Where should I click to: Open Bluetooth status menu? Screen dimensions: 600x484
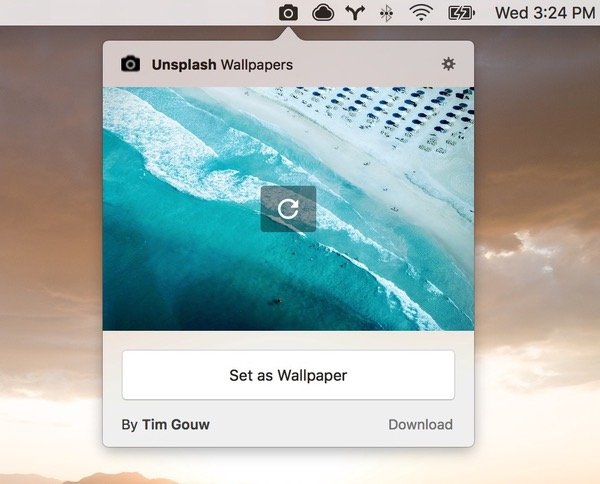[x=386, y=13]
